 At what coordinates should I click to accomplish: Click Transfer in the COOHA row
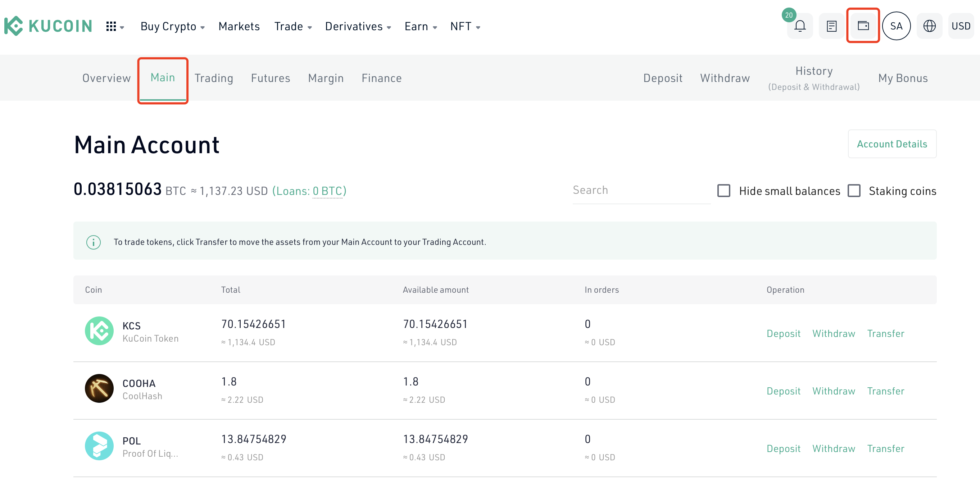pyautogui.click(x=886, y=391)
